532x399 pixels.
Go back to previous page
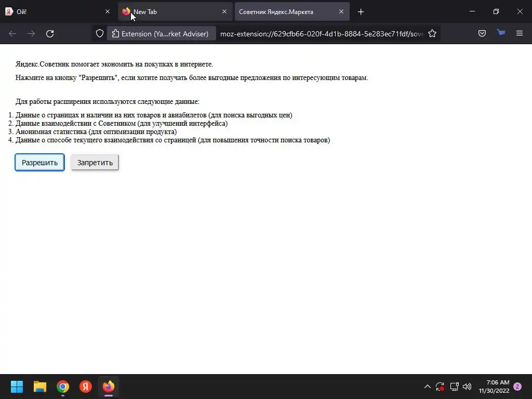[12, 34]
